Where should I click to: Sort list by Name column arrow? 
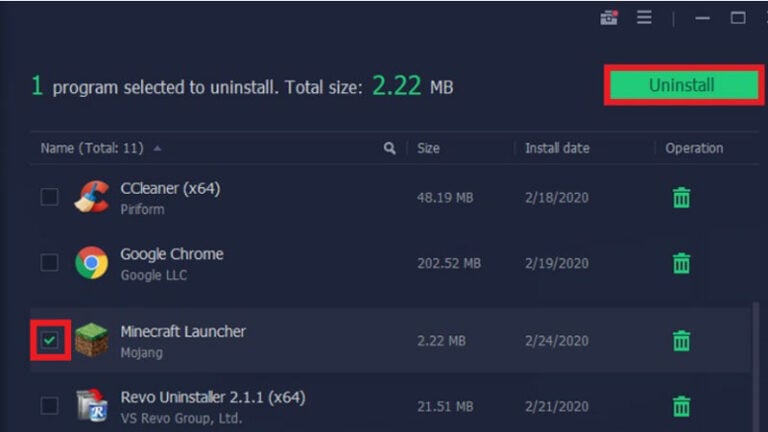click(x=158, y=148)
